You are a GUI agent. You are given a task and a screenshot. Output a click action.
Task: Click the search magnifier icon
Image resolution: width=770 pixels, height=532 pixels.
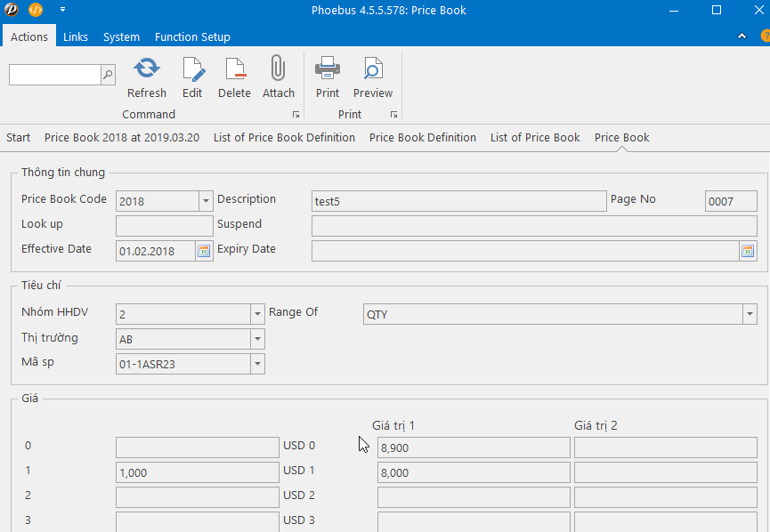point(108,75)
